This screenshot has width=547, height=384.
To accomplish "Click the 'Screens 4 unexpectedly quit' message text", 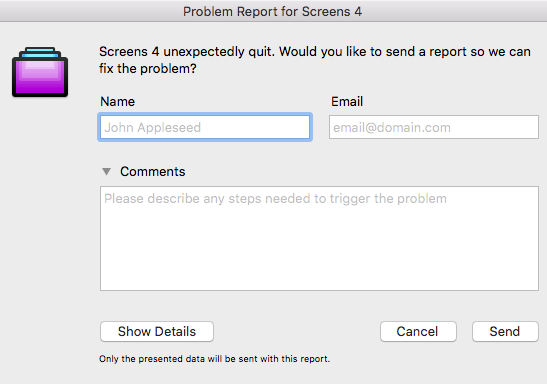I will [315, 60].
